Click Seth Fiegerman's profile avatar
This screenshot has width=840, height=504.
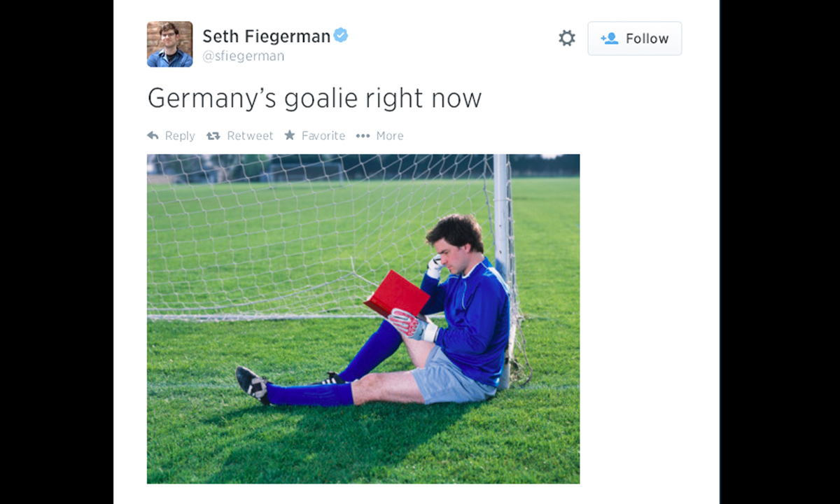[x=169, y=44]
